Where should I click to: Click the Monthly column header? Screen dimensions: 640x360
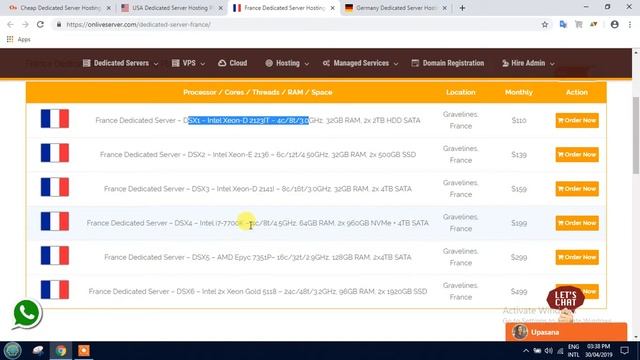[518, 92]
